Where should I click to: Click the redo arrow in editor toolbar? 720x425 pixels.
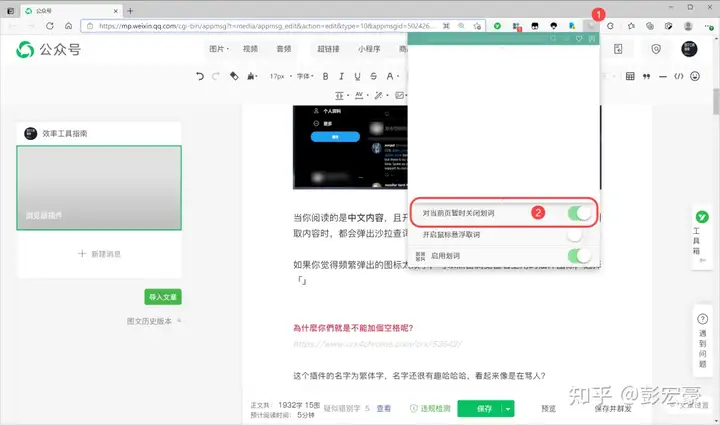point(216,76)
